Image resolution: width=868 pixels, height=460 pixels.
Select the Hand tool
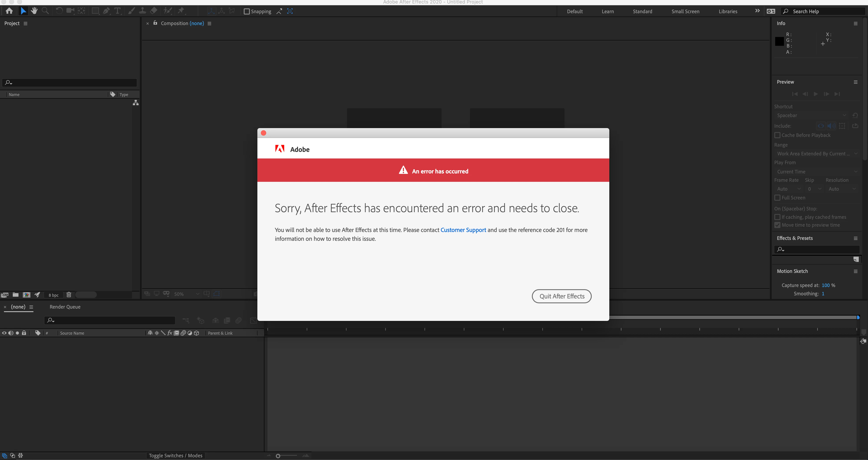point(34,11)
